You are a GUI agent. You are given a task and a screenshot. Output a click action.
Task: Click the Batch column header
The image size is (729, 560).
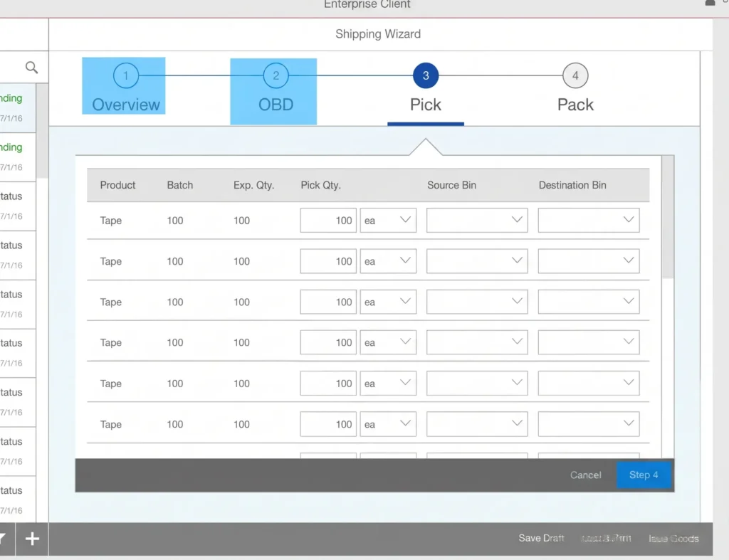click(x=180, y=185)
